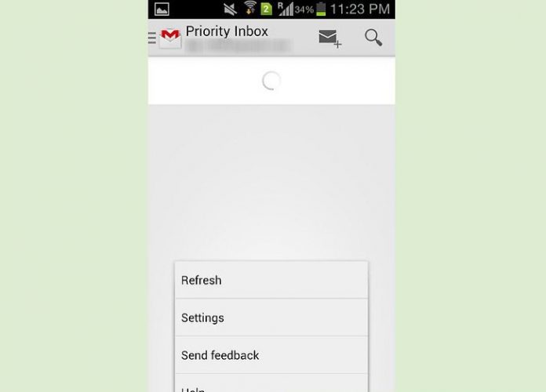This screenshot has height=392, width=546.
Task: Tap the picture notification icon in status bar
Action: pos(162,9)
